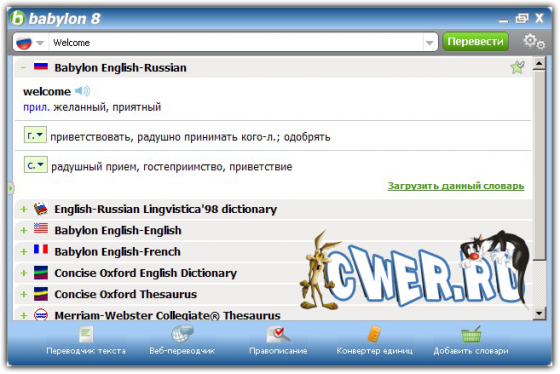Open the с. noun dropdown
This screenshot has height=374, width=560.
[35, 165]
